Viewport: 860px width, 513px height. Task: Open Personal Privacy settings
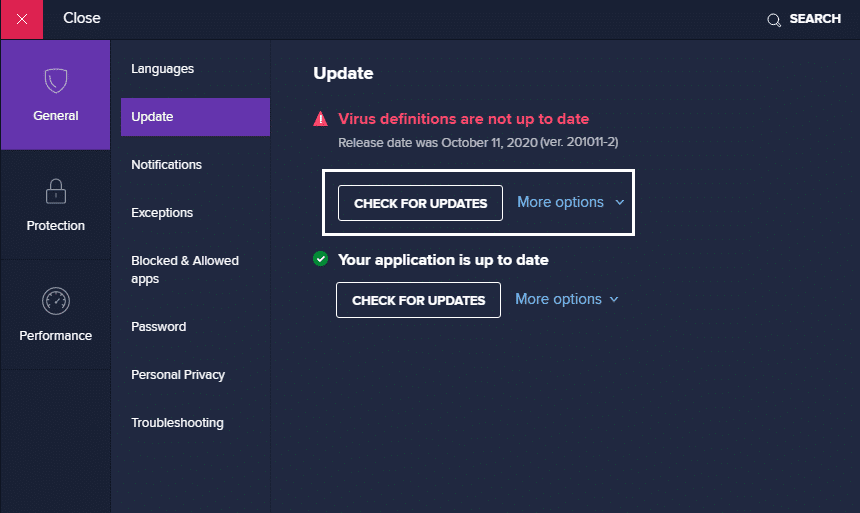coord(177,375)
